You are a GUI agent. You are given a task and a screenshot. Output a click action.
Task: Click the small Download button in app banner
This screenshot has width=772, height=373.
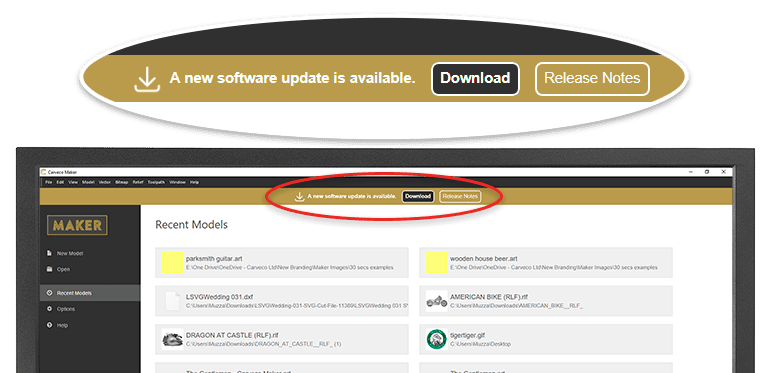point(418,196)
